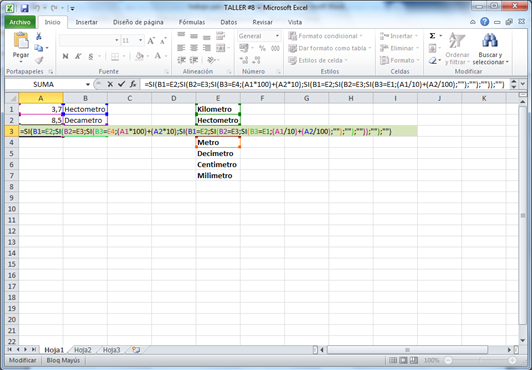Click the insert function fx icon
This screenshot has height=370, width=532.
point(133,84)
